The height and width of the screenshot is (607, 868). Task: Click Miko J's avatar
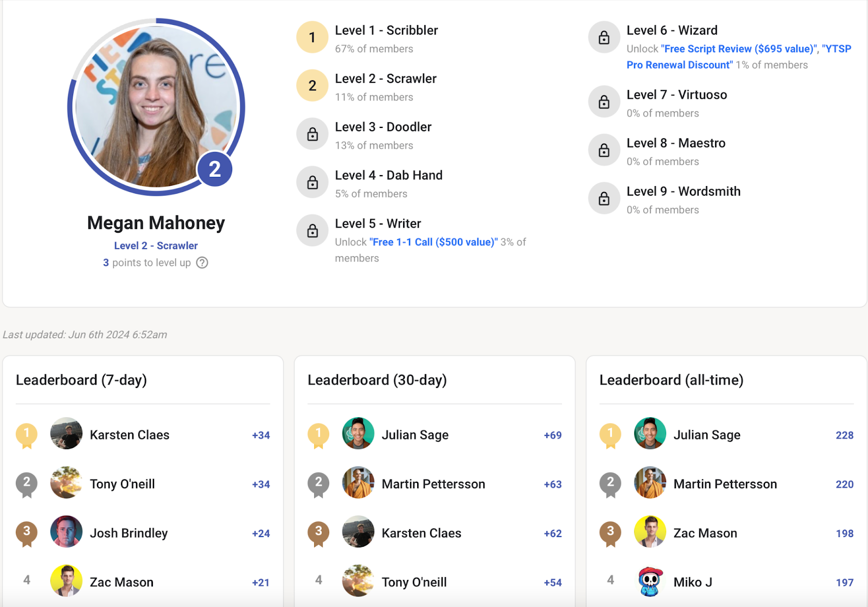coord(650,580)
